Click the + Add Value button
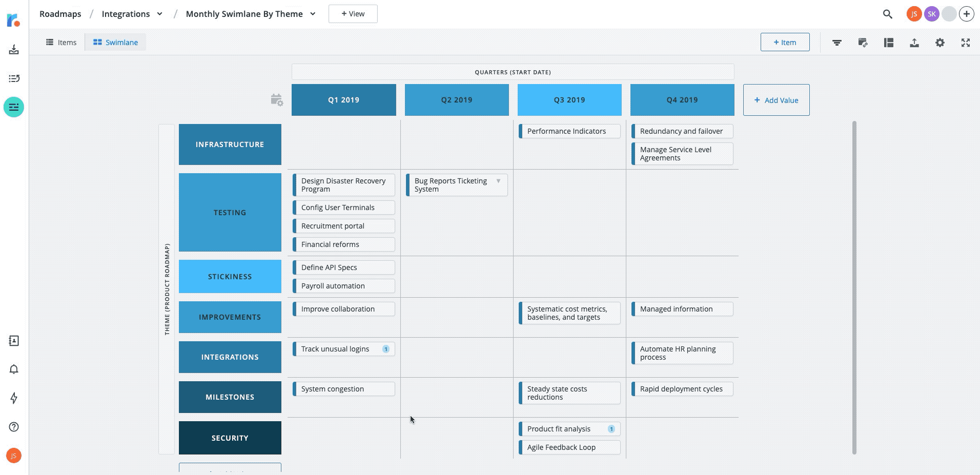This screenshot has width=980, height=475. click(x=777, y=100)
